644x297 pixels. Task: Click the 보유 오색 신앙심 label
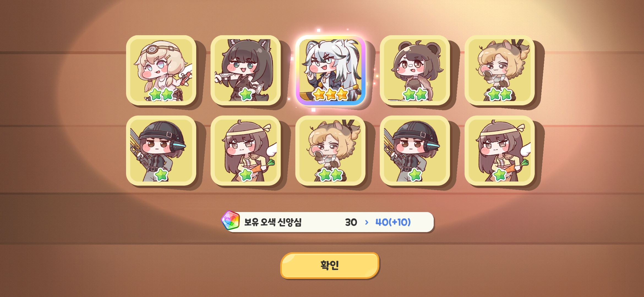click(273, 222)
